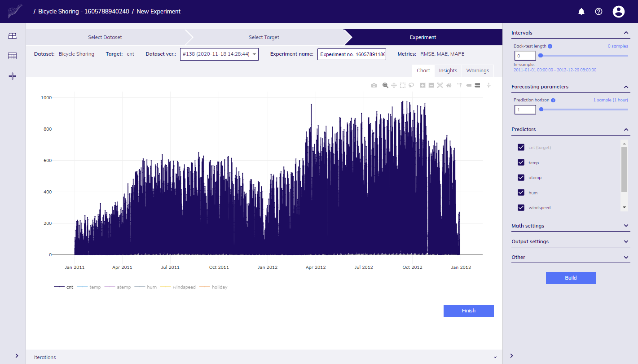This screenshot has height=364, width=638.
Task: Click the Prediction horizon slider handle
Action: click(541, 109)
